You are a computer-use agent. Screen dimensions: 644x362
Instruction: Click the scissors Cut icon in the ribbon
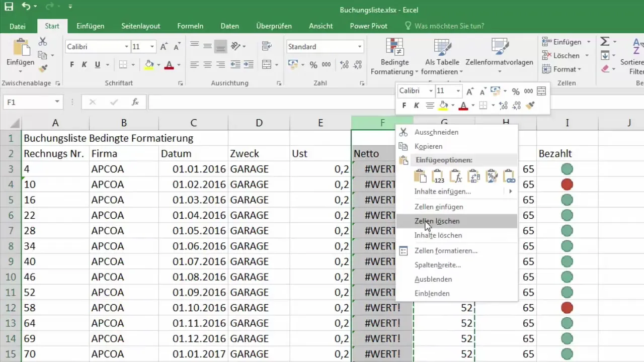pos(43,42)
